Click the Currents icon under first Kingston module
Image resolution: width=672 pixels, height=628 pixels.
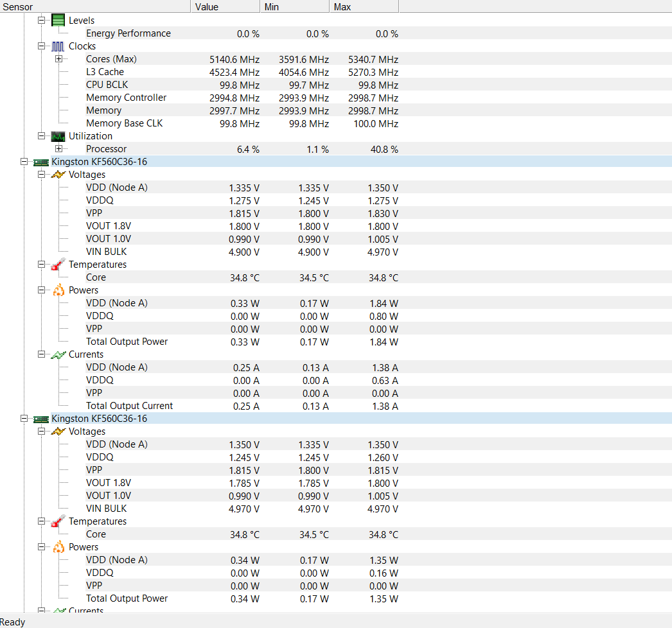click(x=58, y=354)
